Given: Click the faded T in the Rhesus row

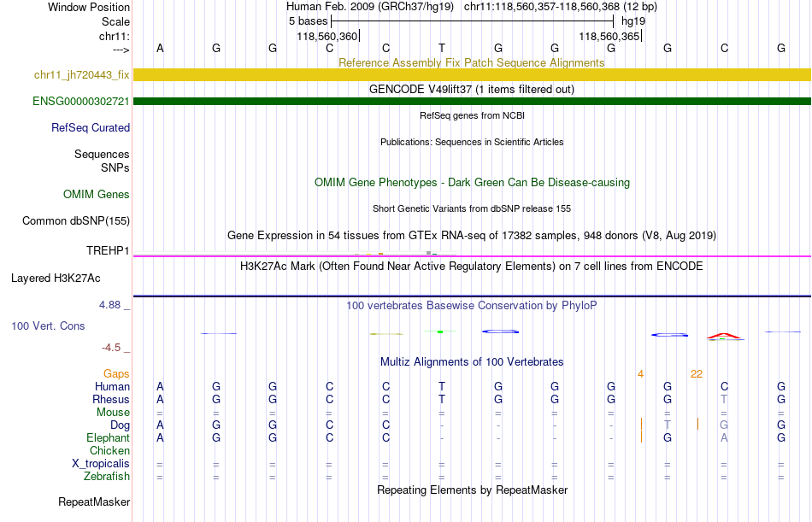Looking at the screenshot, I should point(724,399).
